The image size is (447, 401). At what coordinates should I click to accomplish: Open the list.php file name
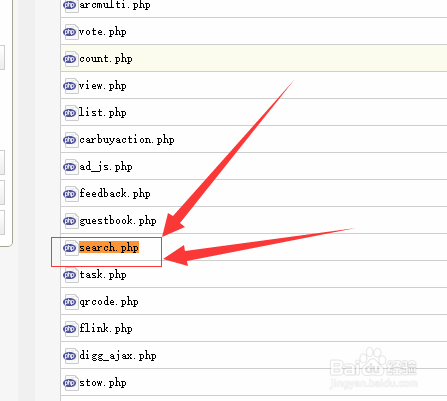click(x=103, y=113)
